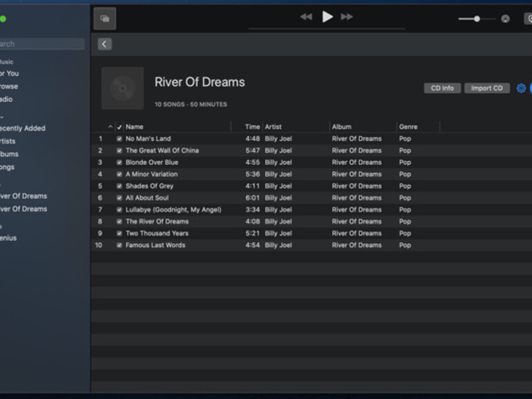
Task: Open Artists in the sidebar library
Action: (8, 142)
